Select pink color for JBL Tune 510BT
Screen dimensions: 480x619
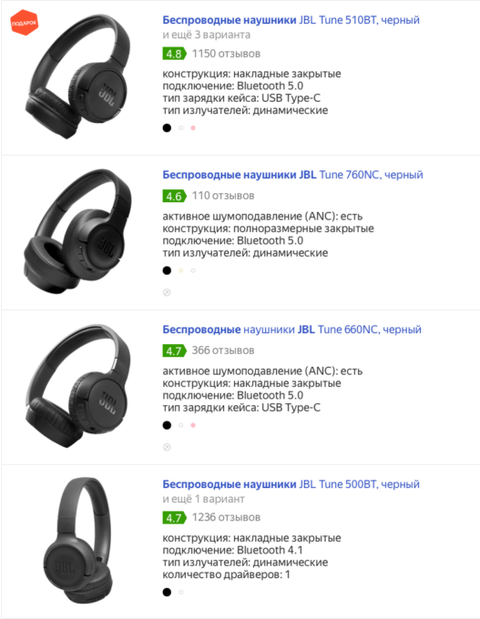pyautogui.click(x=193, y=128)
